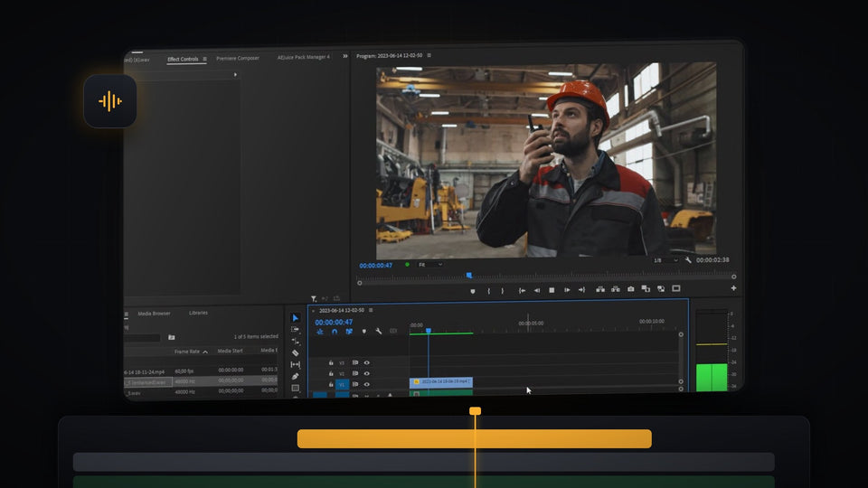868x488 pixels.
Task: Click the project panel search field
Action: pos(143,338)
